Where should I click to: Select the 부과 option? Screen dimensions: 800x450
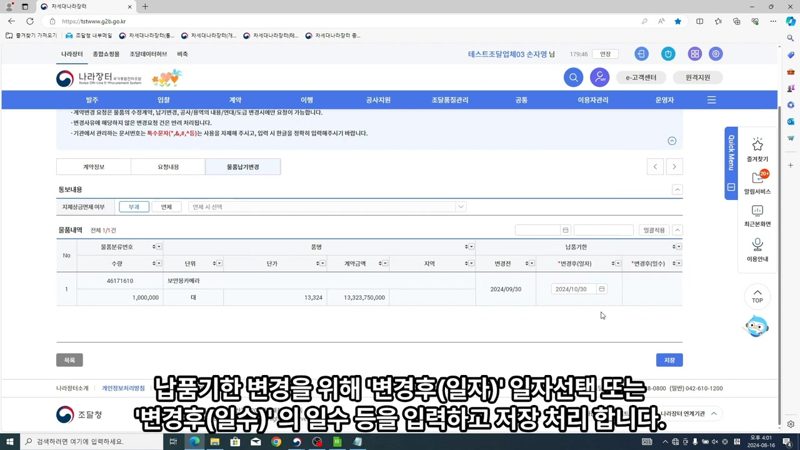(x=134, y=207)
